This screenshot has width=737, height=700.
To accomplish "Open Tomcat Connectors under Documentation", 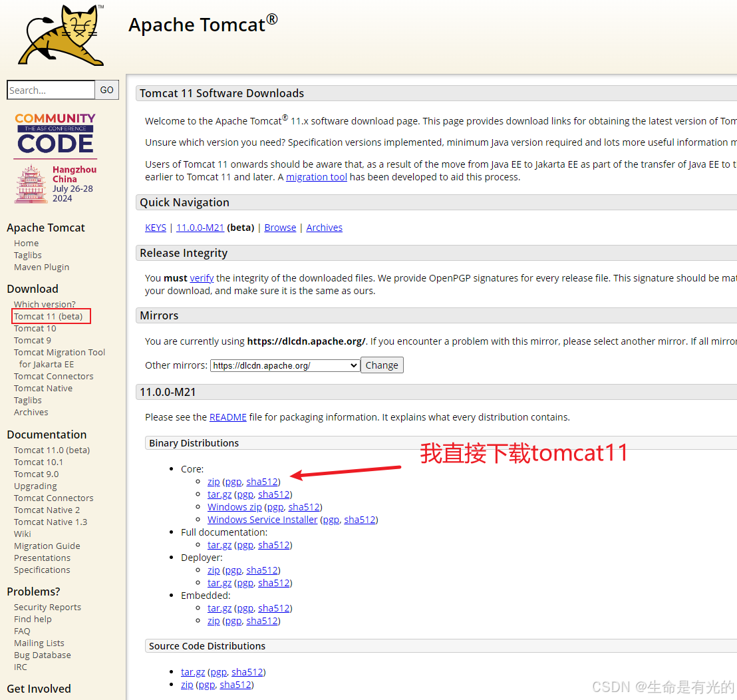I will 54,498.
